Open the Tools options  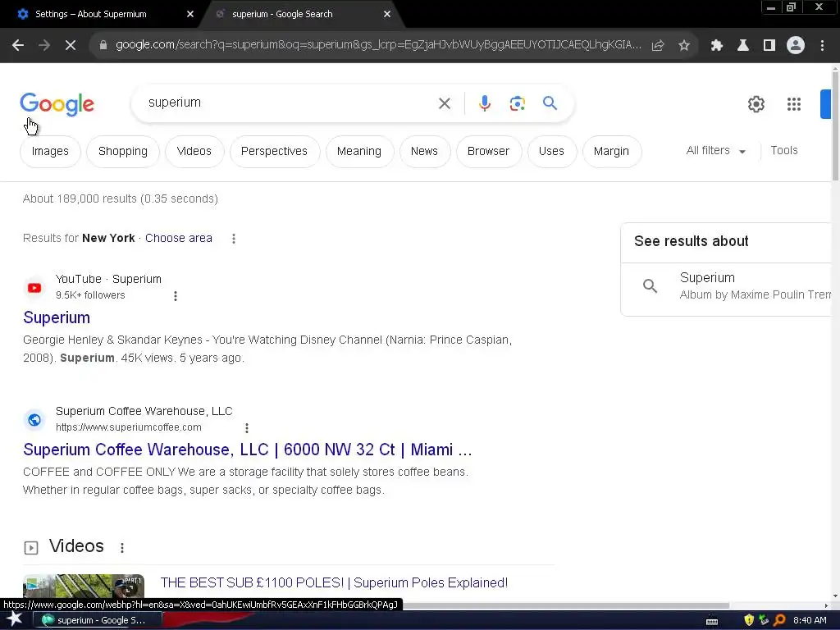pyautogui.click(x=783, y=151)
